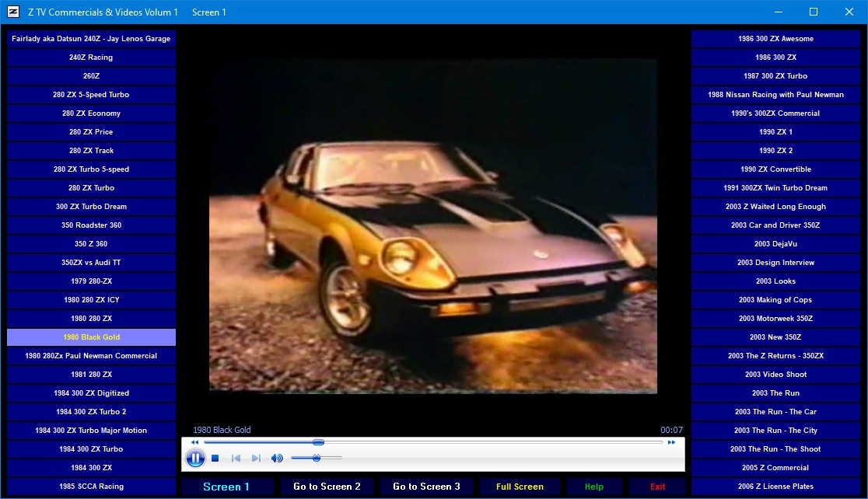This screenshot has width=868, height=499.
Task: Select 2005 Z Commercial
Action: coord(775,467)
